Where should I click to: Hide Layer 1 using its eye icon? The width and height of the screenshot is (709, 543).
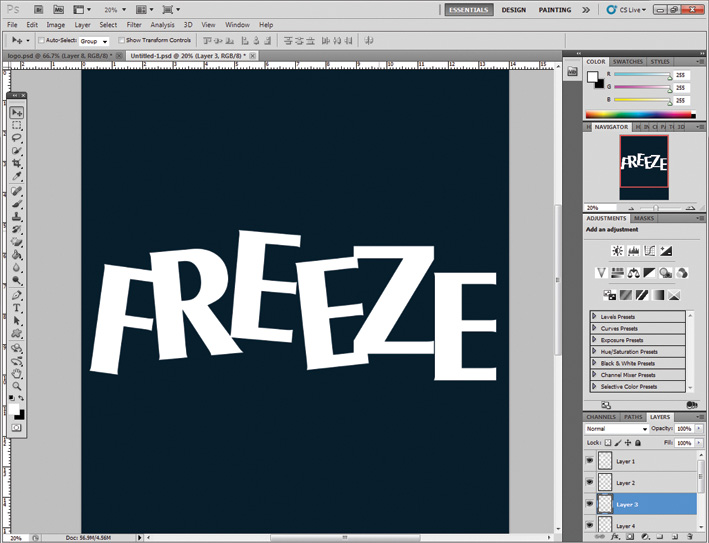pos(589,461)
